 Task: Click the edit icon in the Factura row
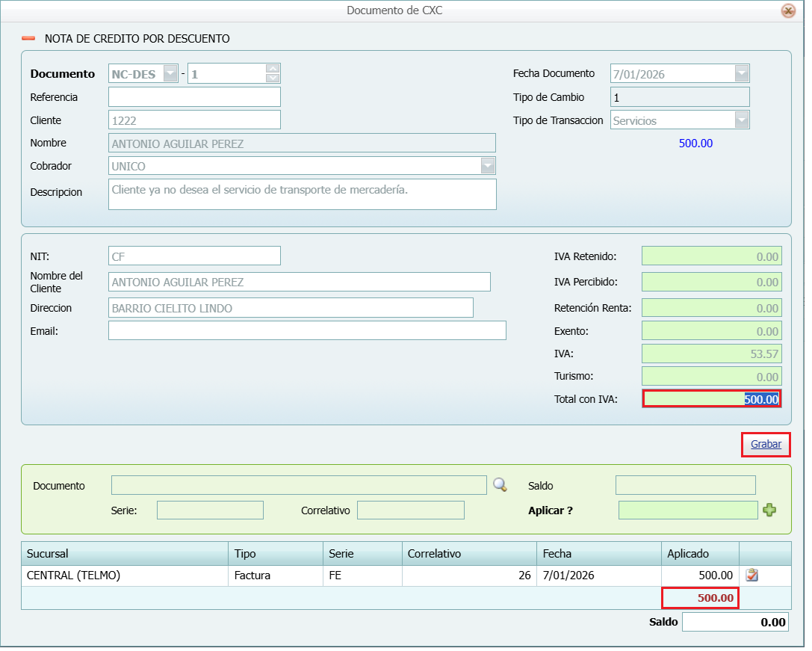tap(752, 575)
